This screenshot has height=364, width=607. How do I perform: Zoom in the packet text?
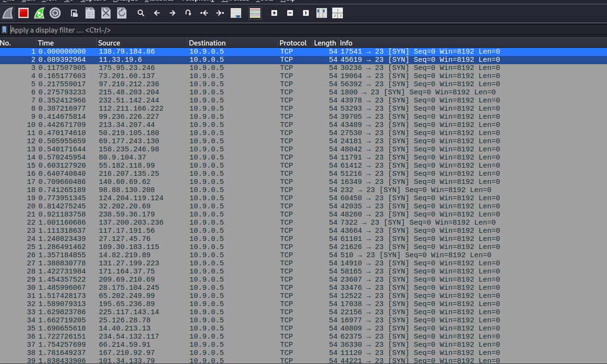274,13
